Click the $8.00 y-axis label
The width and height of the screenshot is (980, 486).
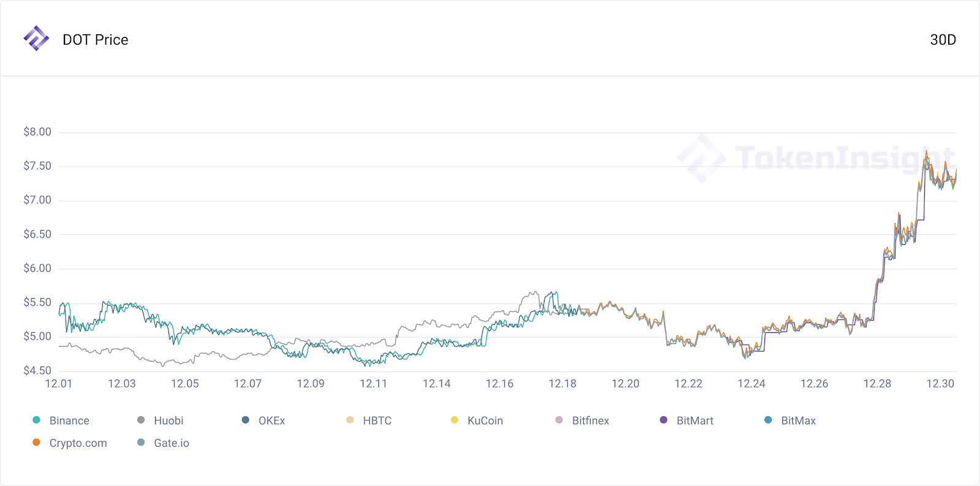[37, 132]
